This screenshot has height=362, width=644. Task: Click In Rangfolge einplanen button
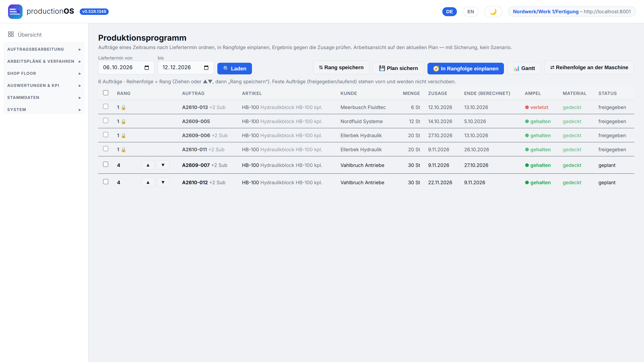465,68
